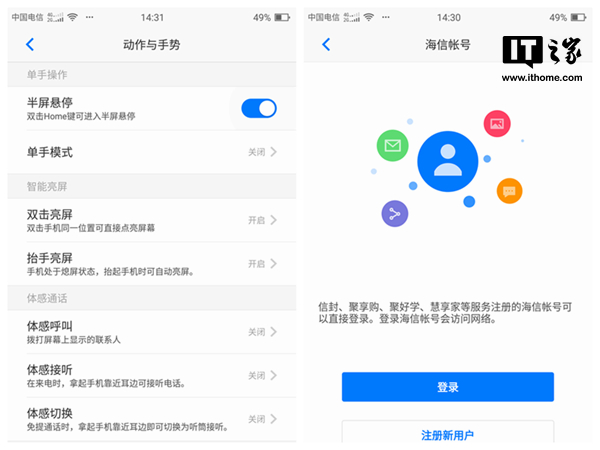Tap battery icon in left status bar

[x=282, y=18]
